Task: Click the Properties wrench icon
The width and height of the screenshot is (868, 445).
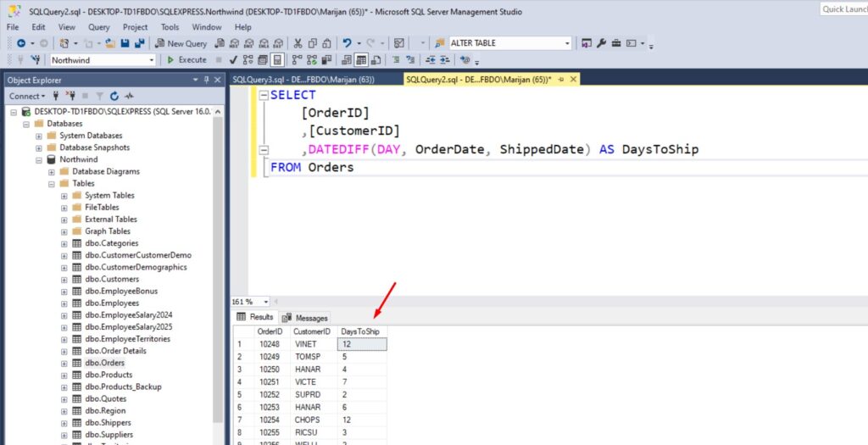Action: pos(601,43)
